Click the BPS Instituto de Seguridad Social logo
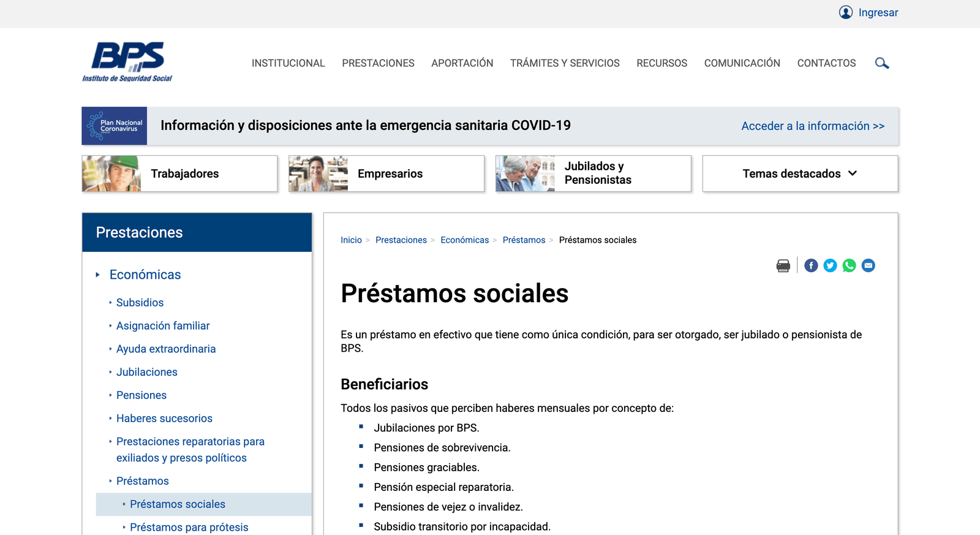980x535 pixels. click(x=127, y=62)
